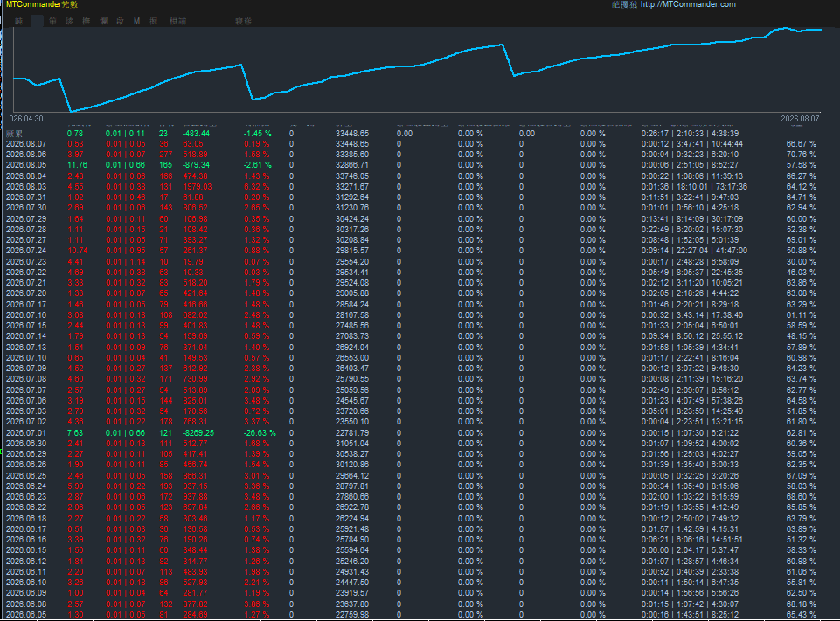
Task: Click the 31292.64 balance cell
Action: (352, 197)
